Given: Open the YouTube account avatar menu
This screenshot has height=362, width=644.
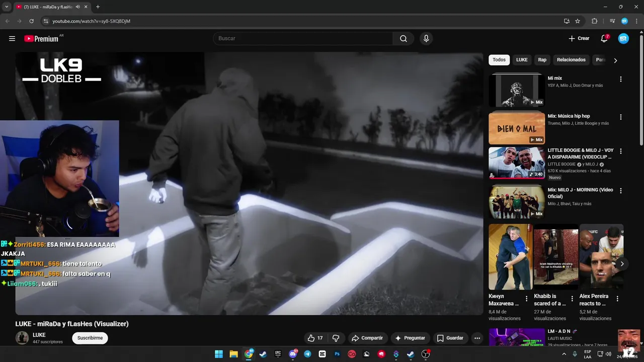Looking at the screenshot, I should 623,39.
